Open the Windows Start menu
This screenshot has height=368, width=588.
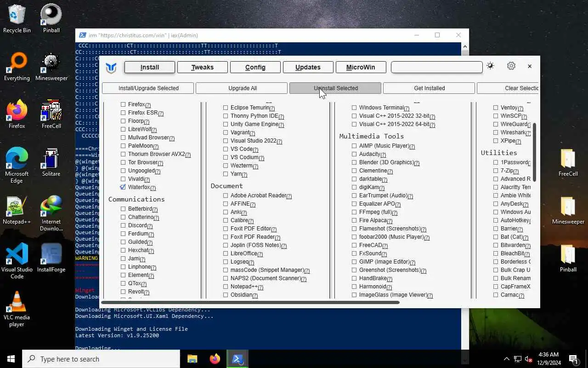pos(11,359)
